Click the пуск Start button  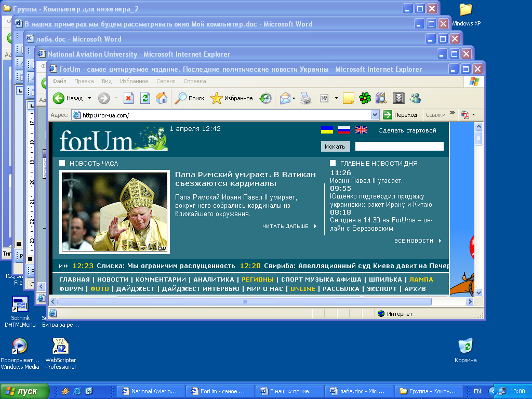click(x=24, y=391)
